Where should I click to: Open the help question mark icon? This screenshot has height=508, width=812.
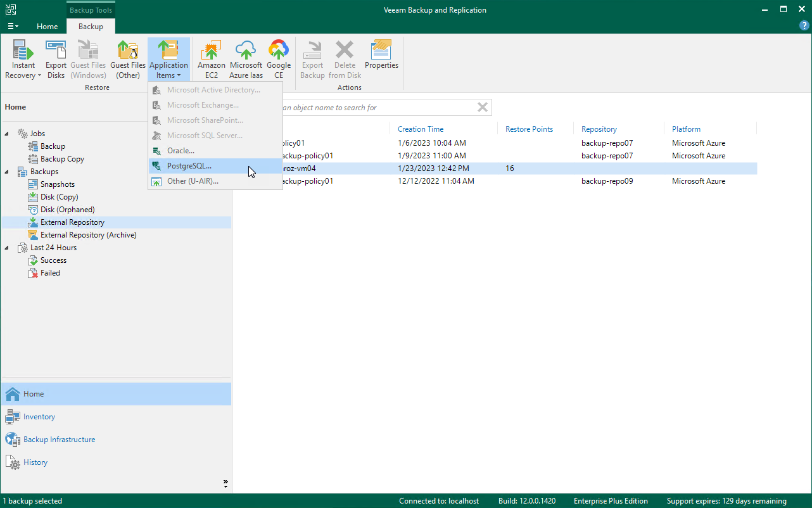(x=804, y=25)
